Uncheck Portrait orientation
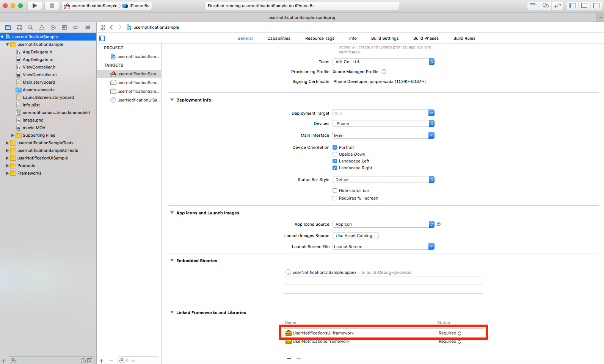604x364 pixels. [335, 147]
